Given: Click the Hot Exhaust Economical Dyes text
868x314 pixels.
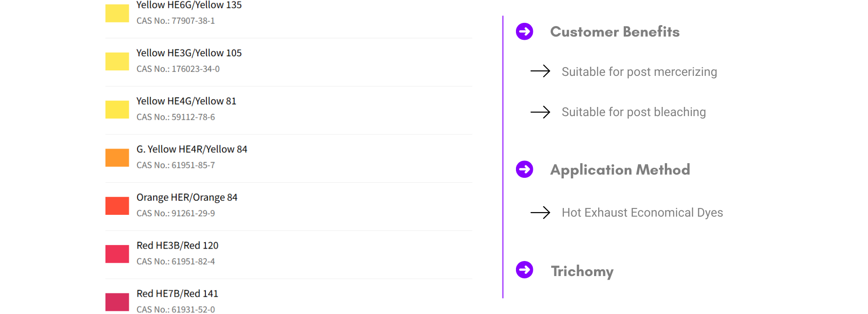Looking at the screenshot, I should pyautogui.click(x=642, y=213).
